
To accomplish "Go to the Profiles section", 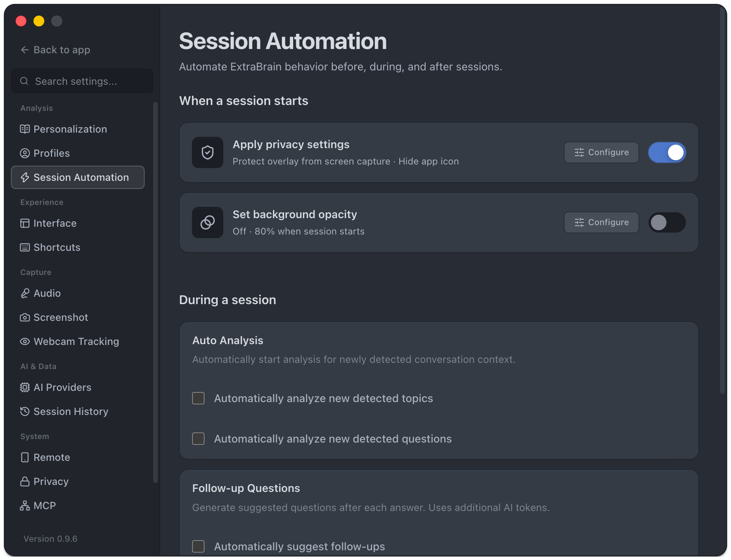I will point(78,153).
